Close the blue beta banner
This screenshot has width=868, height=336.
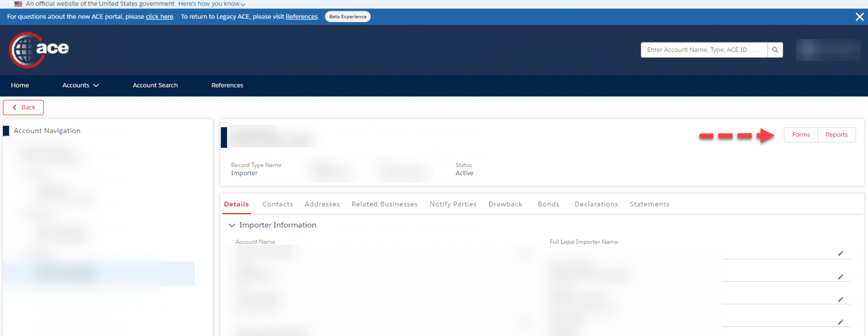pyautogui.click(x=859, y=17)
